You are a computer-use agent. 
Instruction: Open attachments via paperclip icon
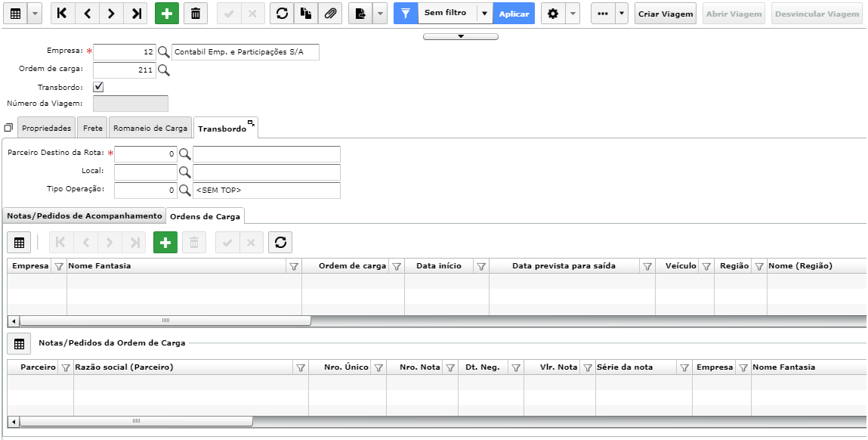coord(330,14)
